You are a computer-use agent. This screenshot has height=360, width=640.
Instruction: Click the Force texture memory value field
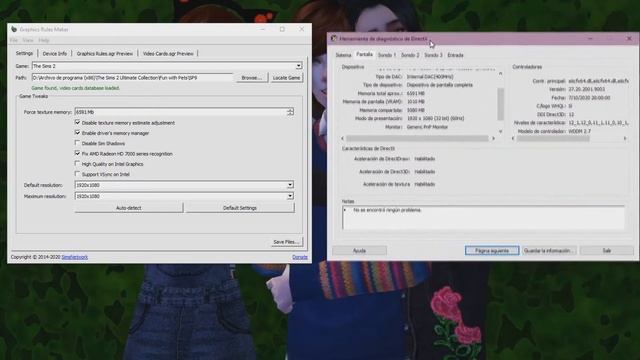[181, 112]
